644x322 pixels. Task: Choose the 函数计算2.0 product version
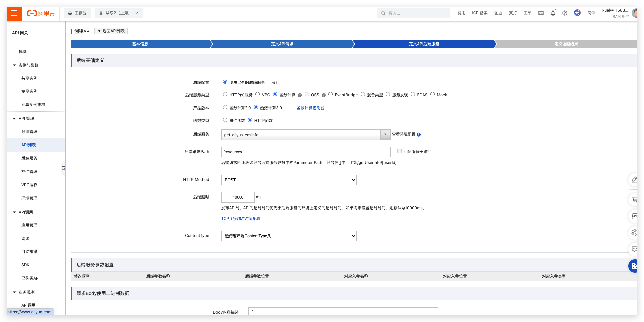point(225,107)
